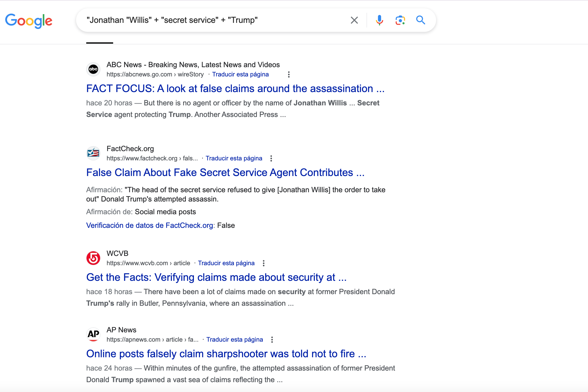Image resolution: width=588 pixels, height=392 pixels.
Task: Click the magnifying glass search button
Action: pyautogui.click(x=420, y=20)
